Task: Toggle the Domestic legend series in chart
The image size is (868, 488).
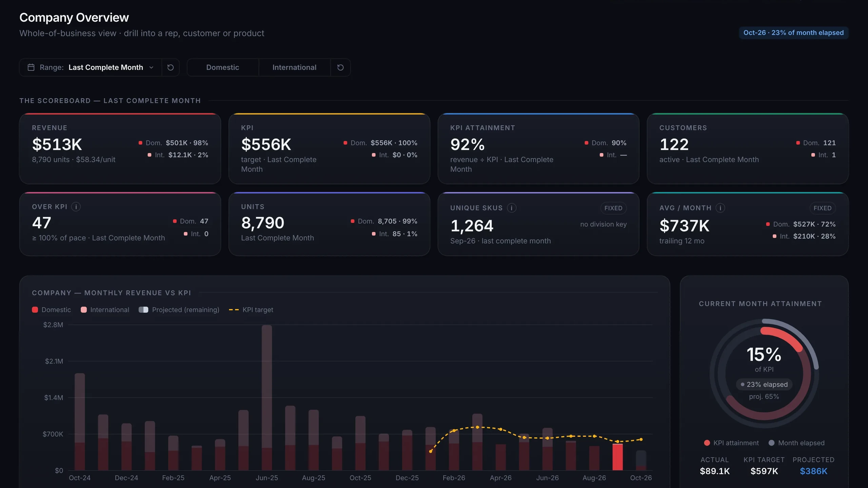Action: click(52, 310)
